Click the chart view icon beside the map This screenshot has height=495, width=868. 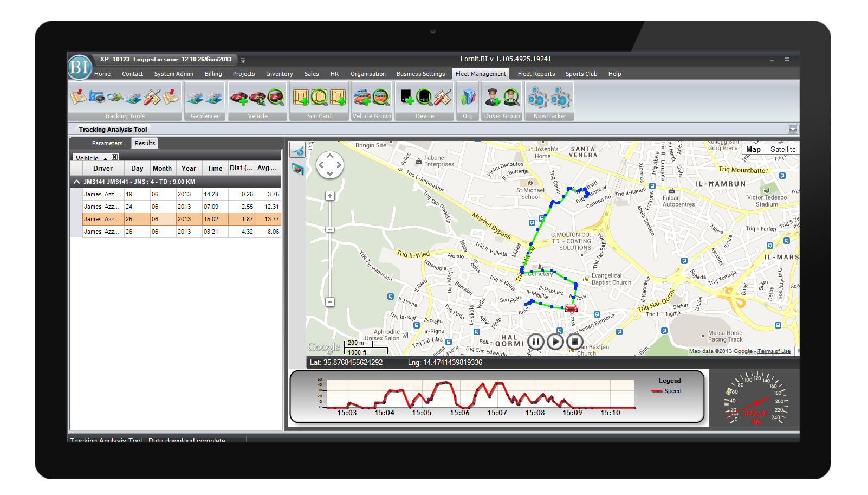[297, 169]
